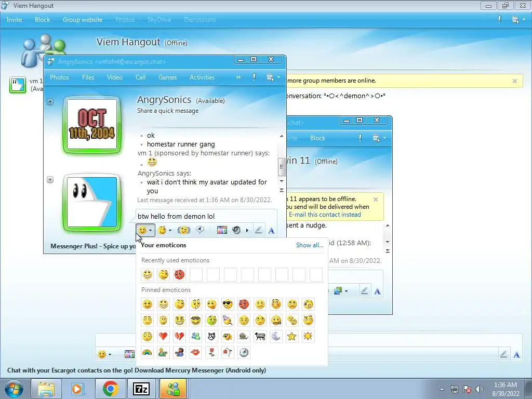Open the Games menu
Image resolution: width=532 pixels, height=399 pixels.
coord(168,77)
